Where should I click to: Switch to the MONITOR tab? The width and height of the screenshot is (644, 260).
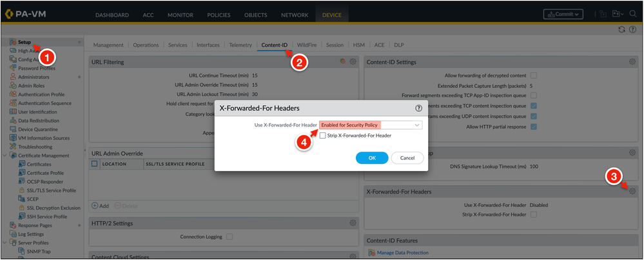181,15
